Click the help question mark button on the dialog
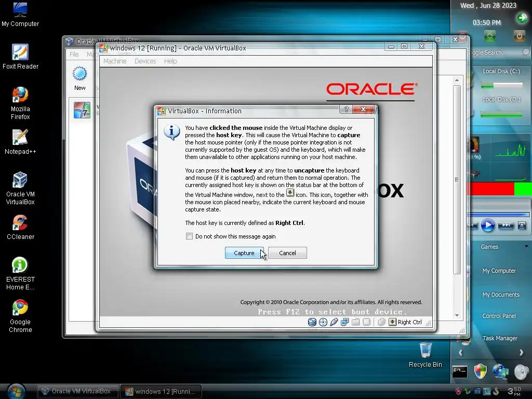 point(346,109)
